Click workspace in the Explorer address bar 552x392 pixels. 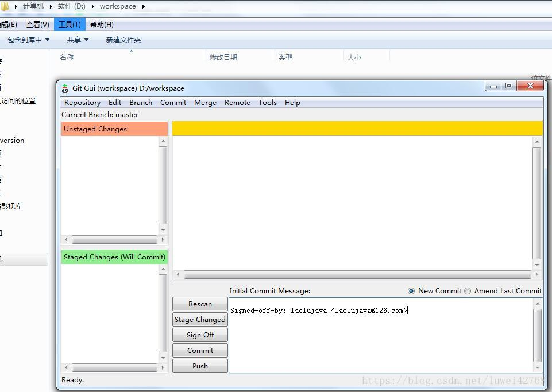118,6
